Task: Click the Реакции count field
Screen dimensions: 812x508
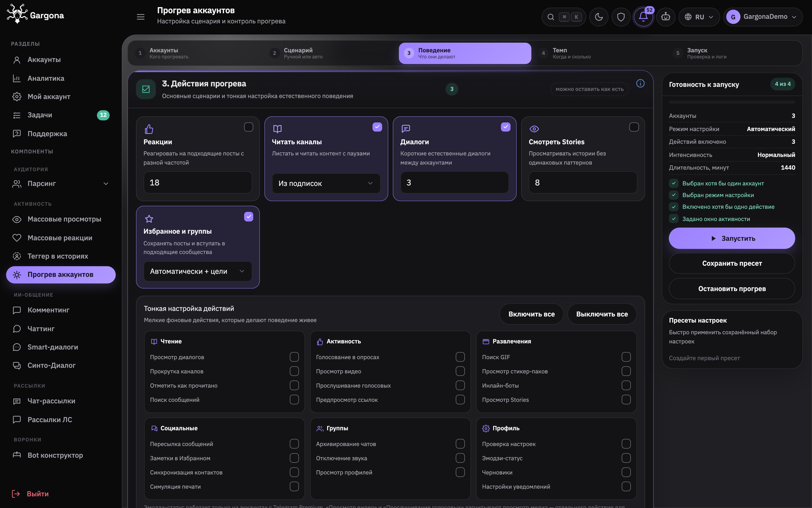Action: (x=198, y=182)
